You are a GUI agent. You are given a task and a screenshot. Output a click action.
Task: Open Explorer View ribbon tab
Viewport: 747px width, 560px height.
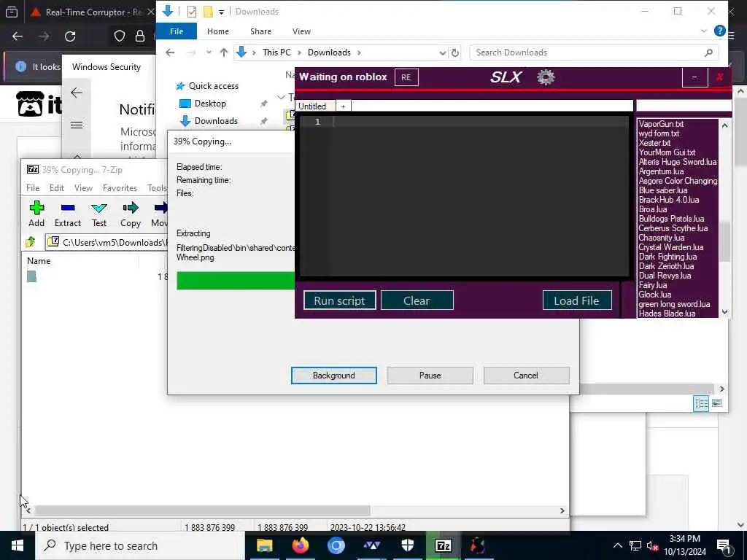301,31
